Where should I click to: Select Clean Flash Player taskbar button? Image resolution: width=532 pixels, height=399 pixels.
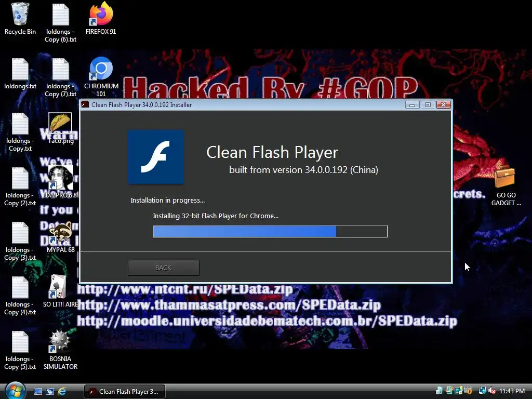point(125,392)
